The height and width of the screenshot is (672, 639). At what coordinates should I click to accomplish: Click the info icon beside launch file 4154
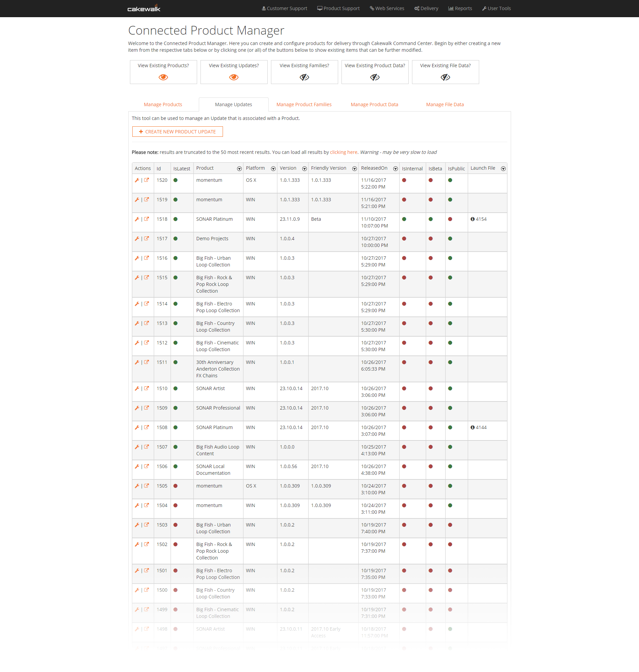472,219
